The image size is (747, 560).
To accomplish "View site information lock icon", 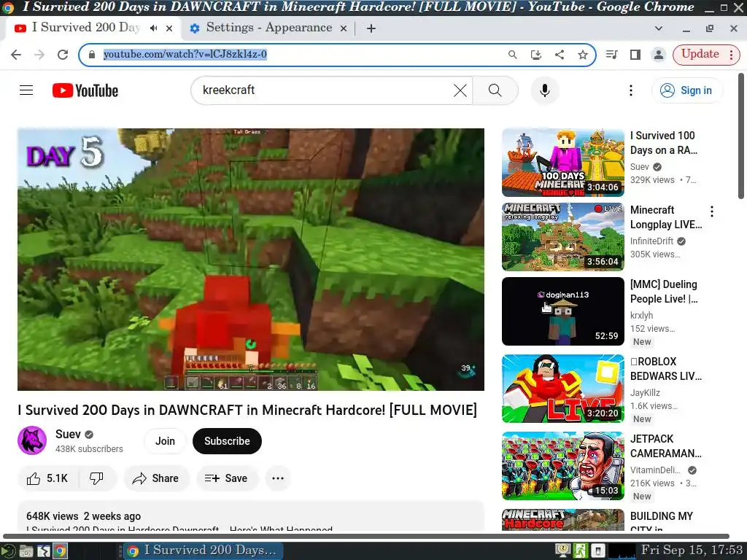I will pos(92,54).
